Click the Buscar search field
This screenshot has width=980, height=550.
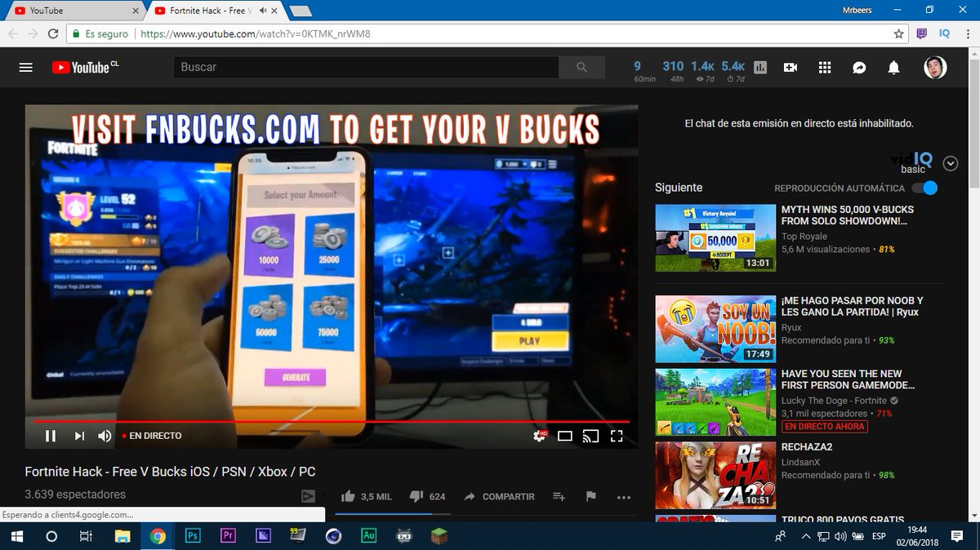(366, 68)
